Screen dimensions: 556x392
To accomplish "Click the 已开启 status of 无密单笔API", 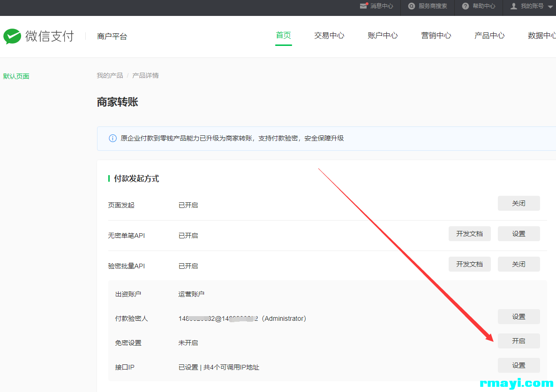I will (x=188, y=236).
